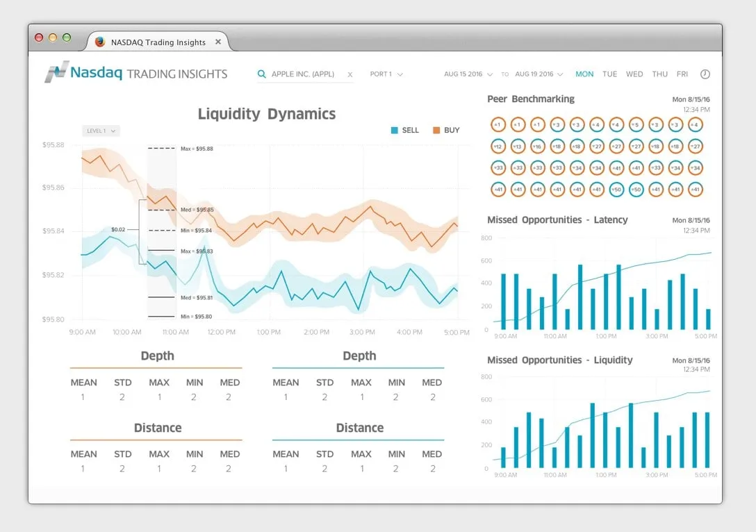Expand the LEVEL 1 dropdown
756x532 pixels.
[101, 131]
